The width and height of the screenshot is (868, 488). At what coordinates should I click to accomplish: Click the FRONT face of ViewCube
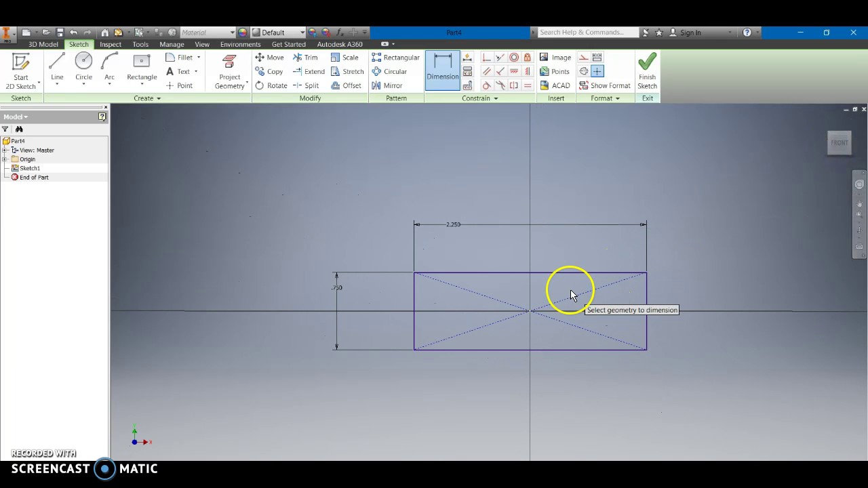[x=840, y=142]
